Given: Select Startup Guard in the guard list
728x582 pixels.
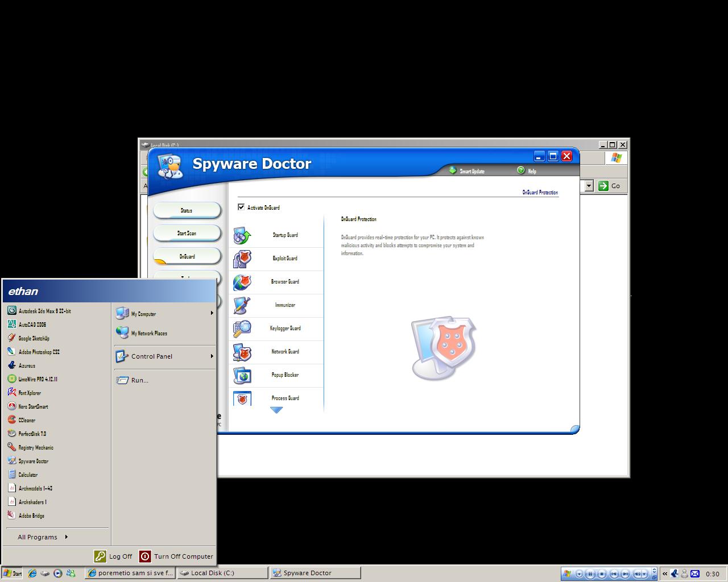Looking at the screenshot, I should (277, 235).
